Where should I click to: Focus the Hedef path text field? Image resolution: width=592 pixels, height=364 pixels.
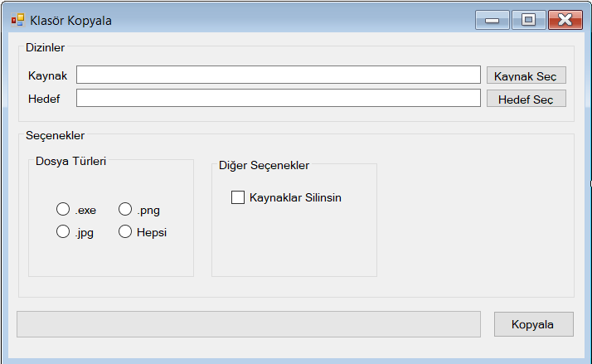[278, 99]
